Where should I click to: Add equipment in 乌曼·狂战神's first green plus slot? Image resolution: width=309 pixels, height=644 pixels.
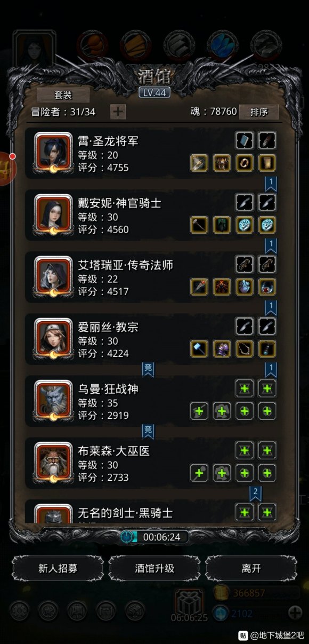(x=245, y=389)
